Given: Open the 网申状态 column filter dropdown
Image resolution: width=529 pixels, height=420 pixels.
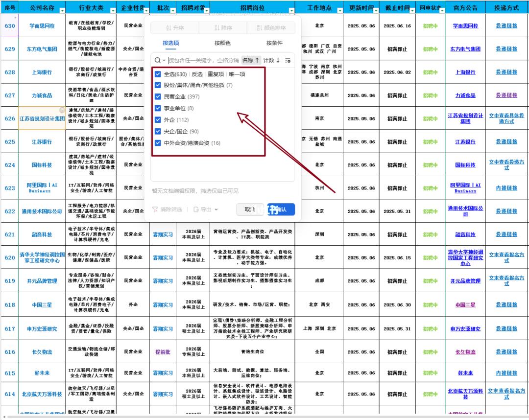Looking at the screenshot, I should pos(442,11).
